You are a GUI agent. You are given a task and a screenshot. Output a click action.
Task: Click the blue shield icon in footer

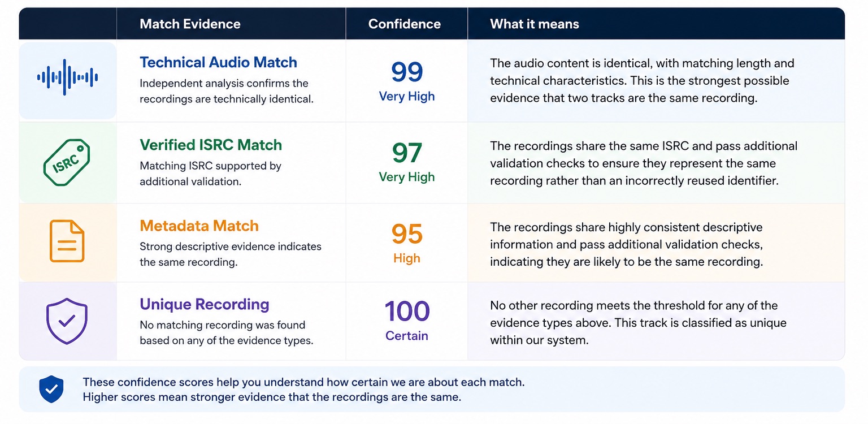click(x=51, y=390)
